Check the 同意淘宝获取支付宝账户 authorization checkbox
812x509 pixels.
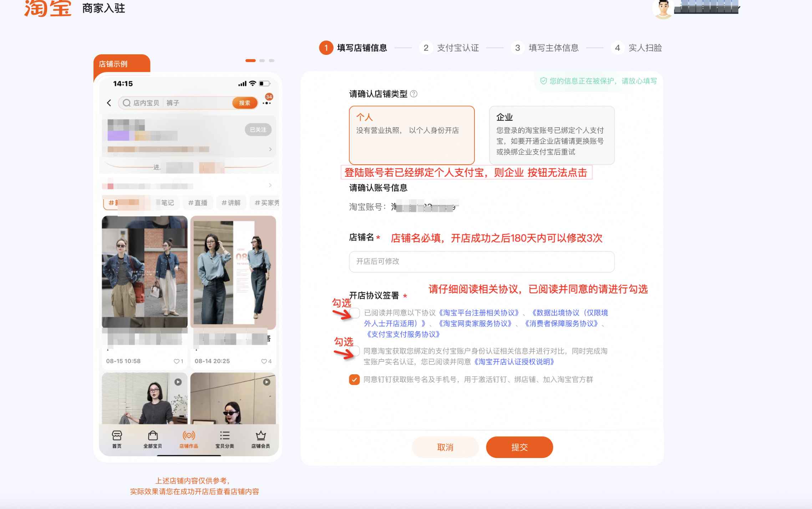tap(355, 351)
